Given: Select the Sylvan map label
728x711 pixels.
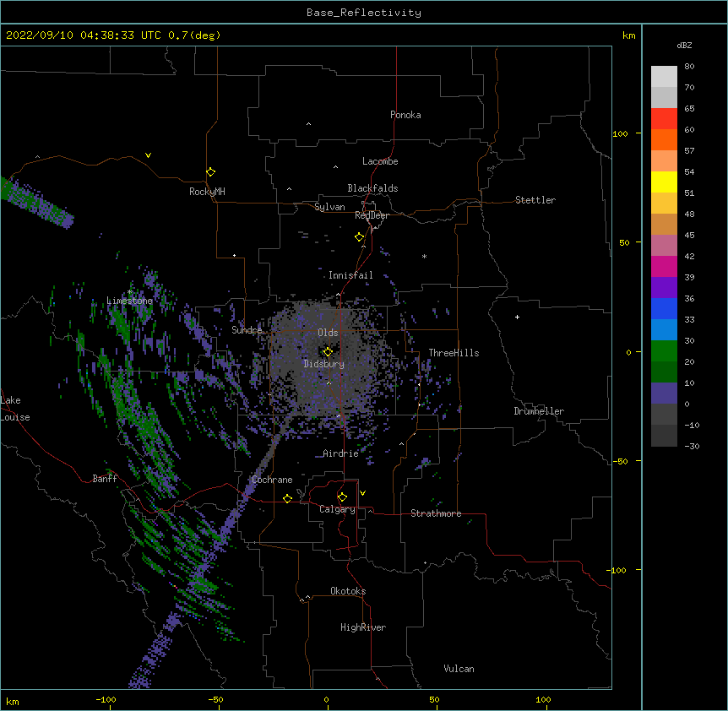Looking at the screenshot, I should pyautogui.click(x=329, y=207).
